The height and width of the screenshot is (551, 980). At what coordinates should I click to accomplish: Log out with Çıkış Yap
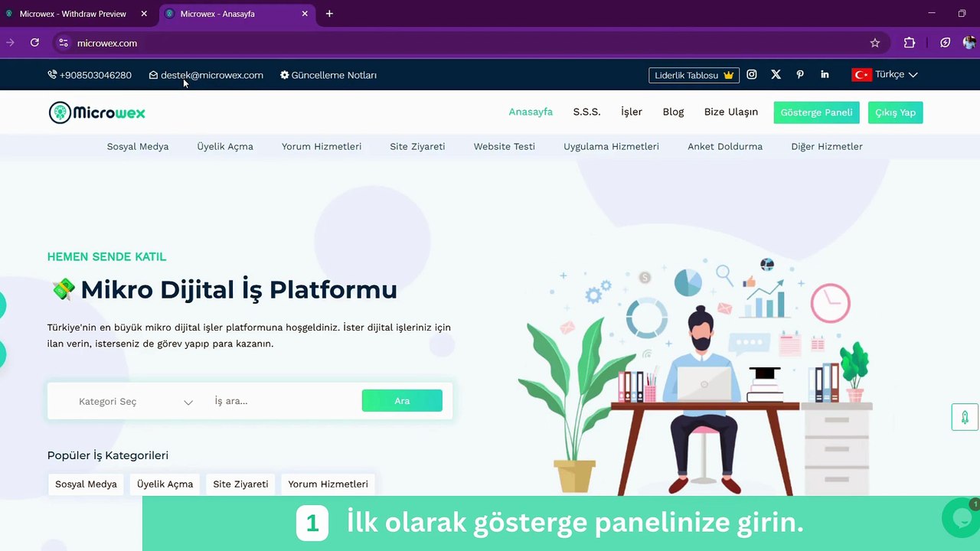(x=896, y=112)
